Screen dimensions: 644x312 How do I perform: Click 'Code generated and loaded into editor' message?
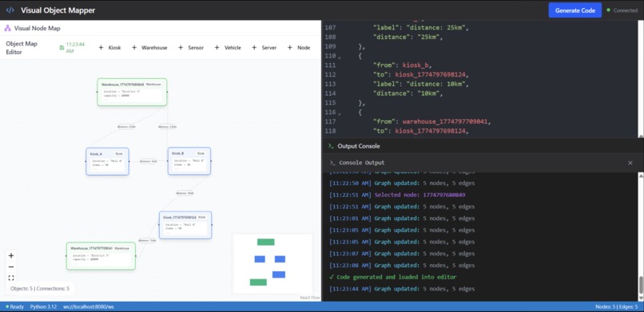click(393, 277)
